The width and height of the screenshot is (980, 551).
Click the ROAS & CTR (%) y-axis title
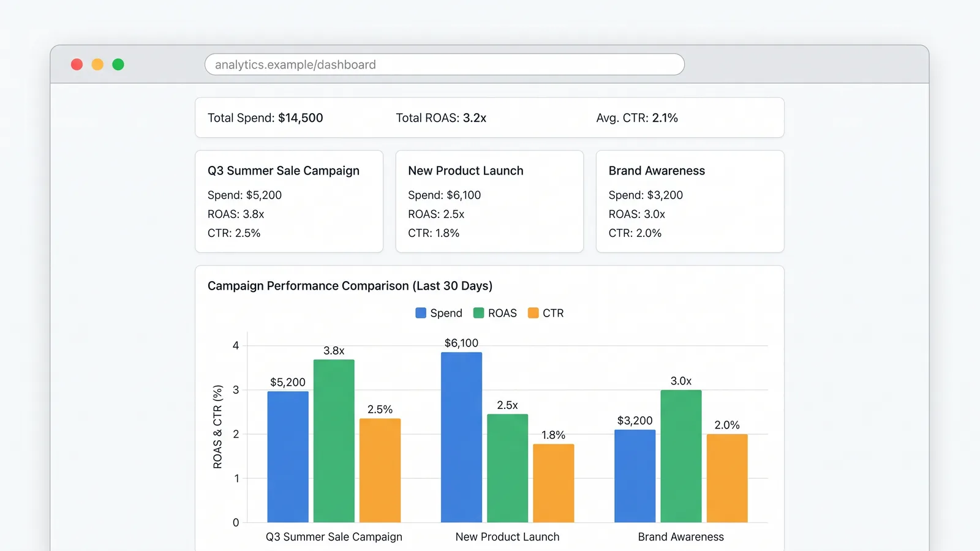(x=217, y=427)
